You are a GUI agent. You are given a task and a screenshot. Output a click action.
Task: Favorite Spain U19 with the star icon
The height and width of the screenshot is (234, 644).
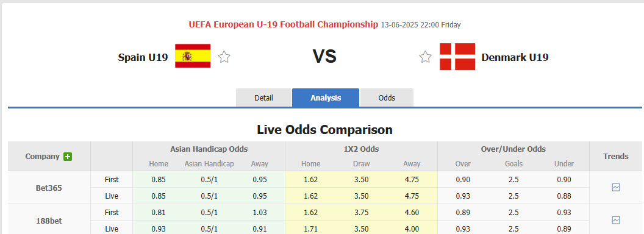[224, 57]
